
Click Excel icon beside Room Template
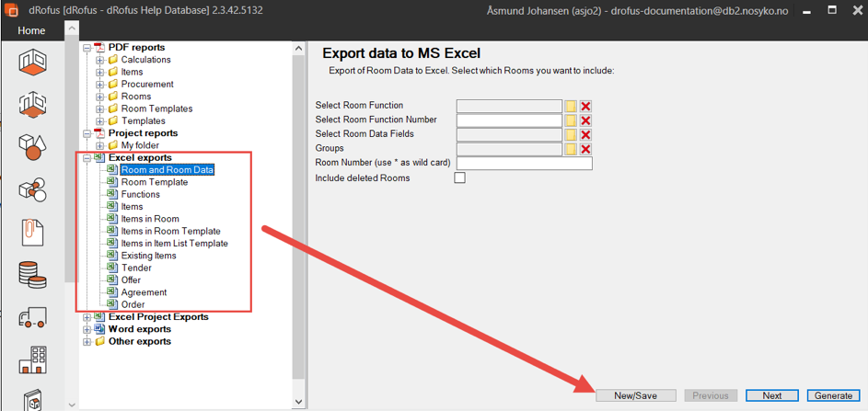(x=112, y=182)
